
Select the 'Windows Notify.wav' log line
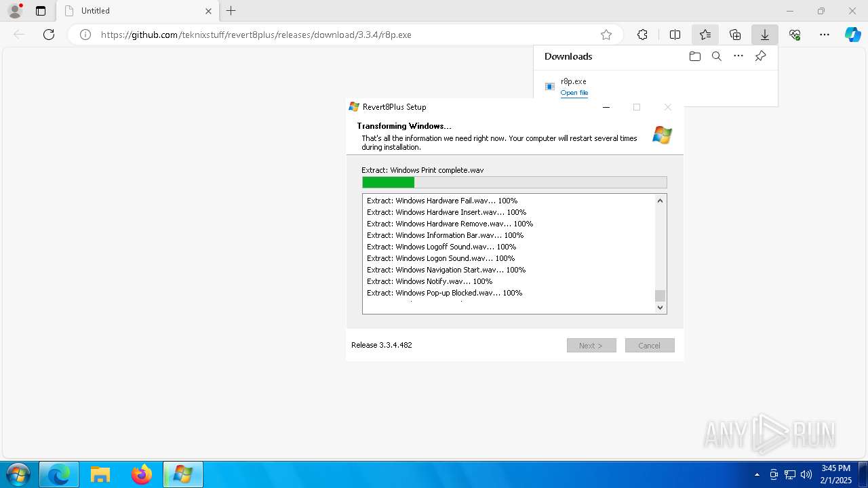coord(430,281)
